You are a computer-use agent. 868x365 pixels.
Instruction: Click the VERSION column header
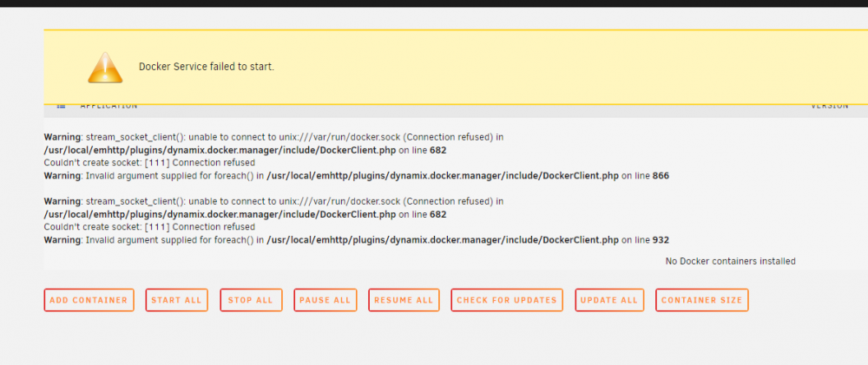(830, 106)
